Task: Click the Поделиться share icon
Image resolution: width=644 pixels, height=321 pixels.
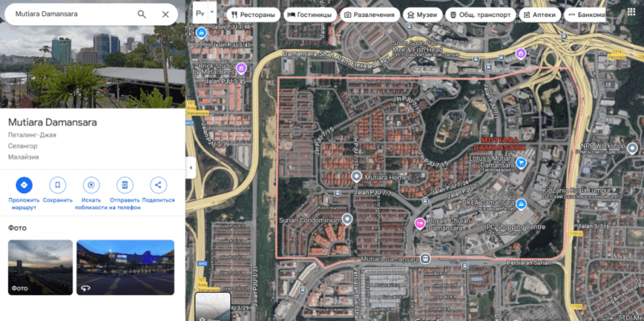Action: [x=158, y=185]
